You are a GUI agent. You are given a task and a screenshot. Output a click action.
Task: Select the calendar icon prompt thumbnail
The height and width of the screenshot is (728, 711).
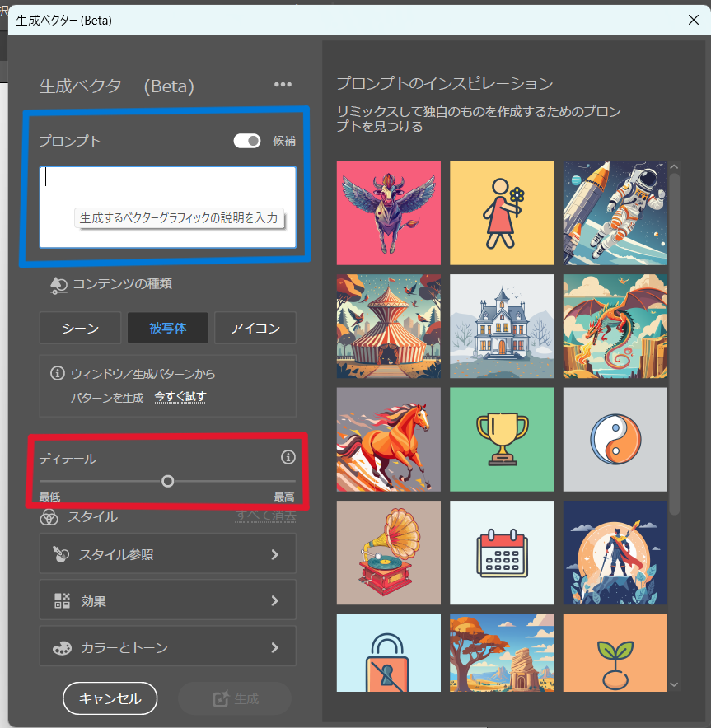(x=502, y=553)
